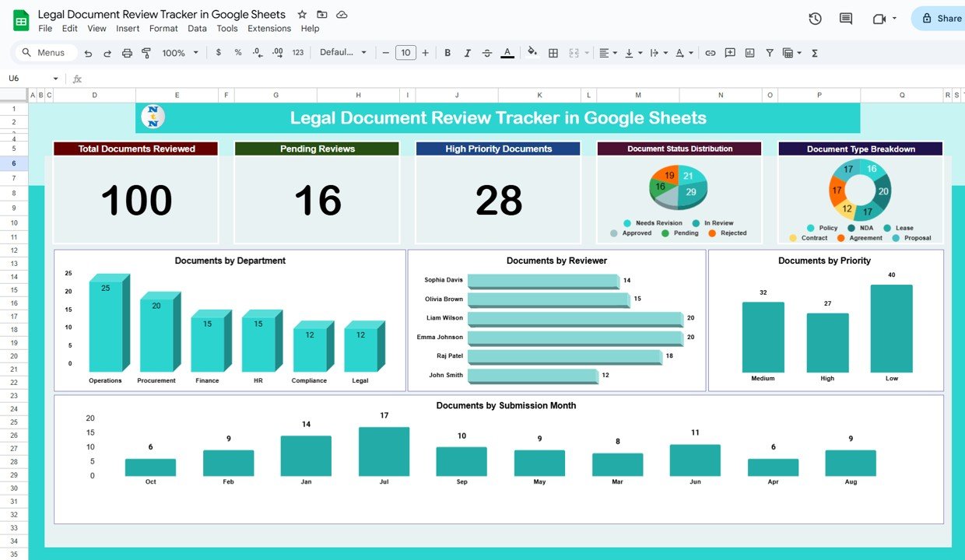
Task: Open the Format menu
Action: (x=163, y=29)
